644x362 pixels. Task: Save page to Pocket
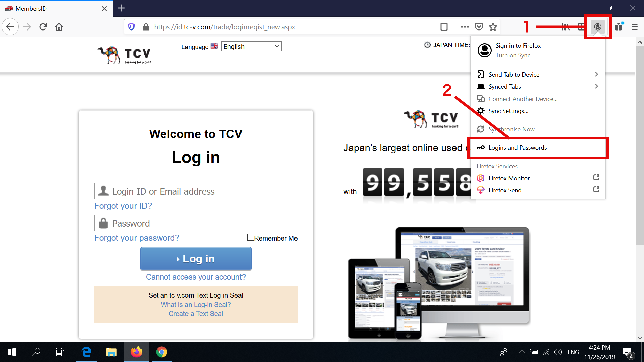click(479, 27)
